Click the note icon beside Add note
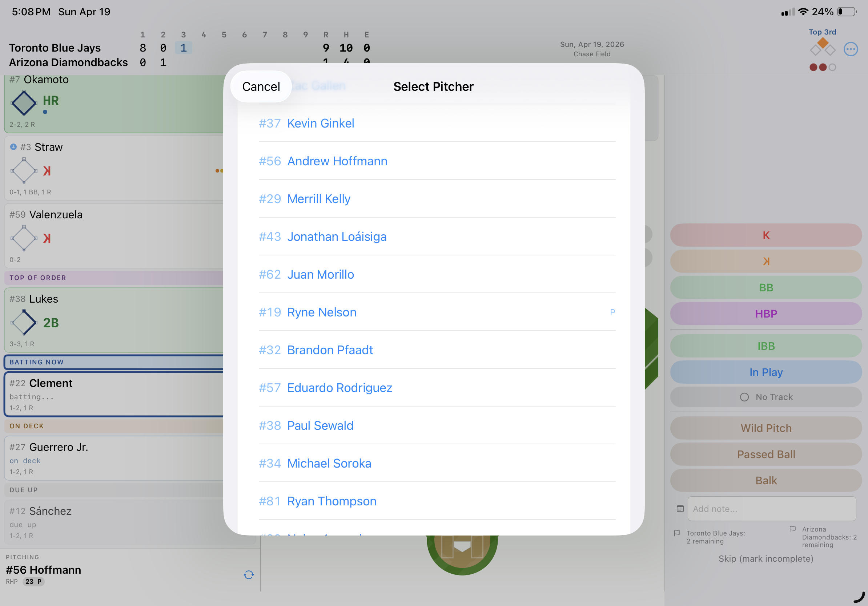 (x=680, y=509)
